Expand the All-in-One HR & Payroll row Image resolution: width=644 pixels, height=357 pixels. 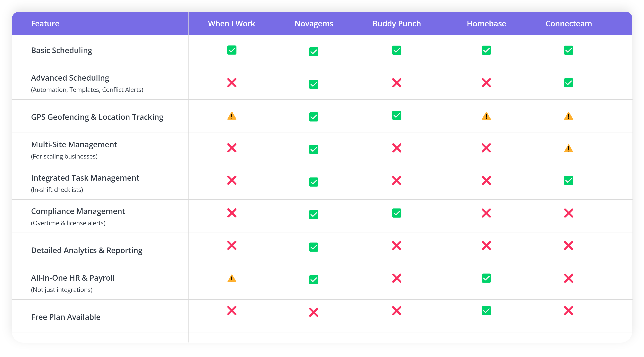(73, 278)
